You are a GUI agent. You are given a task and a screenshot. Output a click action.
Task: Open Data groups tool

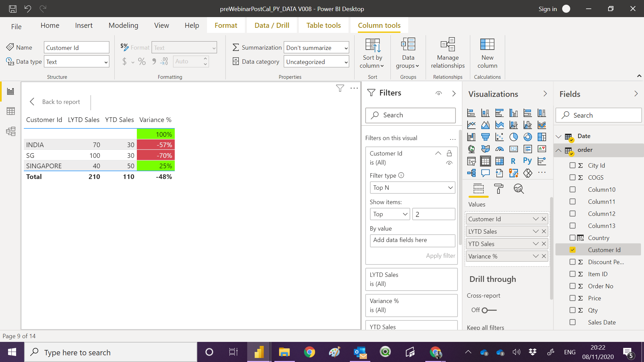pos(408,53)
